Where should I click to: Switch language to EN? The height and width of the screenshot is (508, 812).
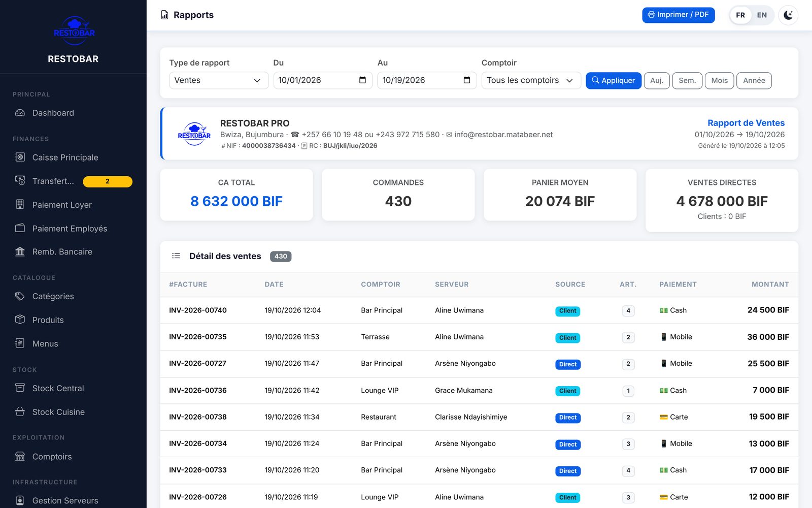click(762, 15)
